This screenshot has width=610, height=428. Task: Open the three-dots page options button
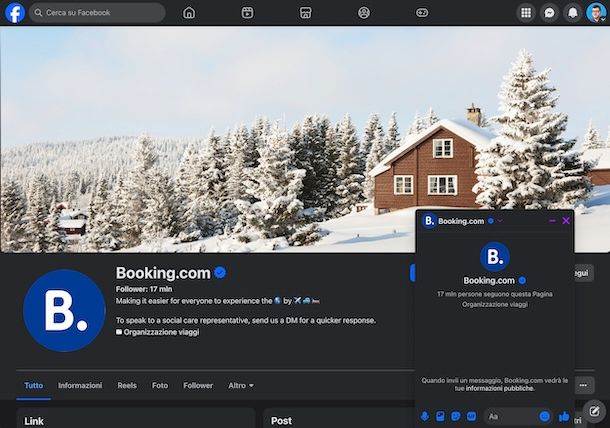(583, 385)
